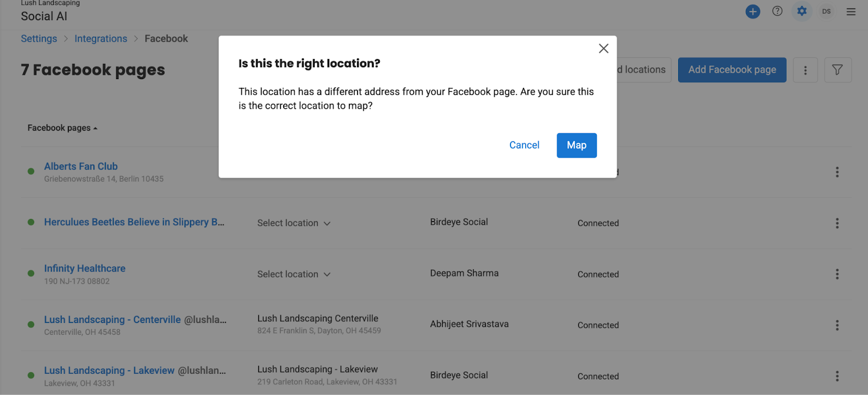The height and width of the screenshot is (395, 868).
Task: Open Lush Landscaping - Lakeview page link
Action: [x=109, y=371]
